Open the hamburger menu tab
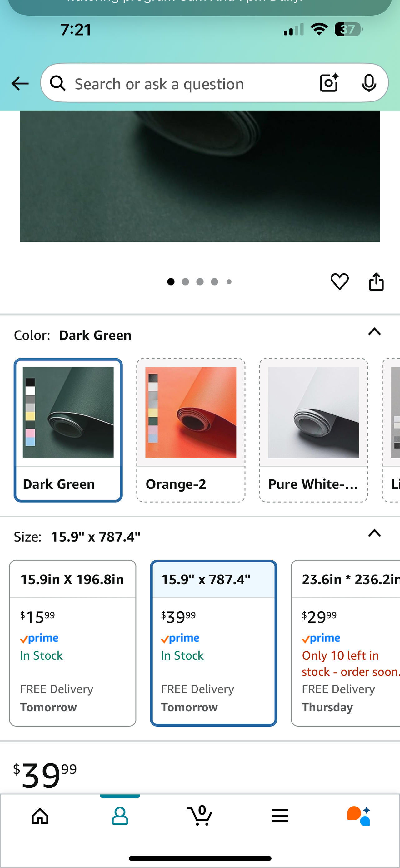The width and height of the screenshot is (400, 868). [x=280, y=816]
